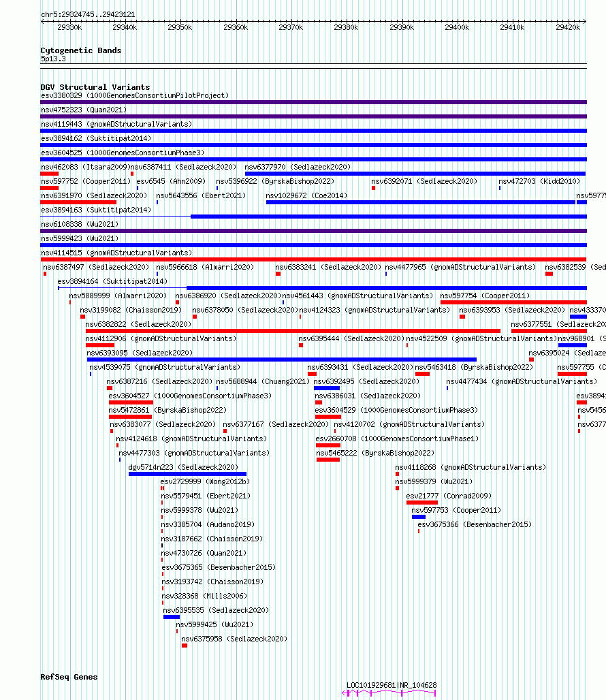Click esv3604527 1000GenomesConsortiumPhase3 label

[x=190, y=396]
